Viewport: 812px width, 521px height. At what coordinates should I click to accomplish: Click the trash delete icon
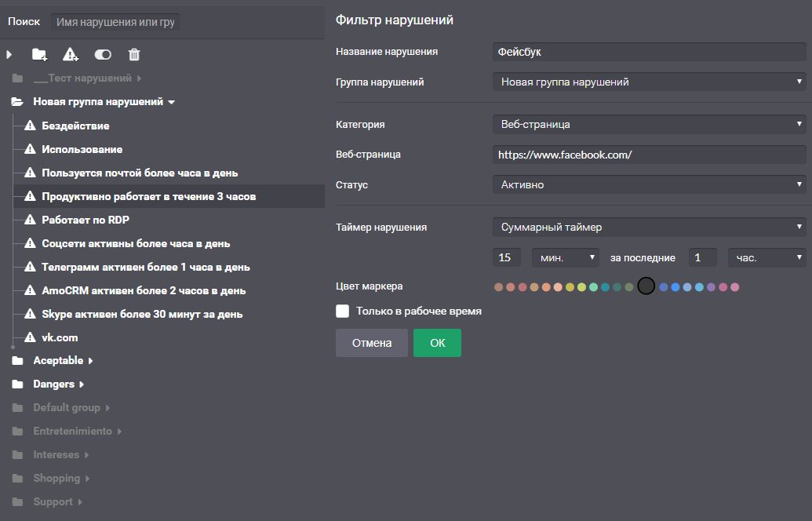pyautogui.click(x=134, y=54)
